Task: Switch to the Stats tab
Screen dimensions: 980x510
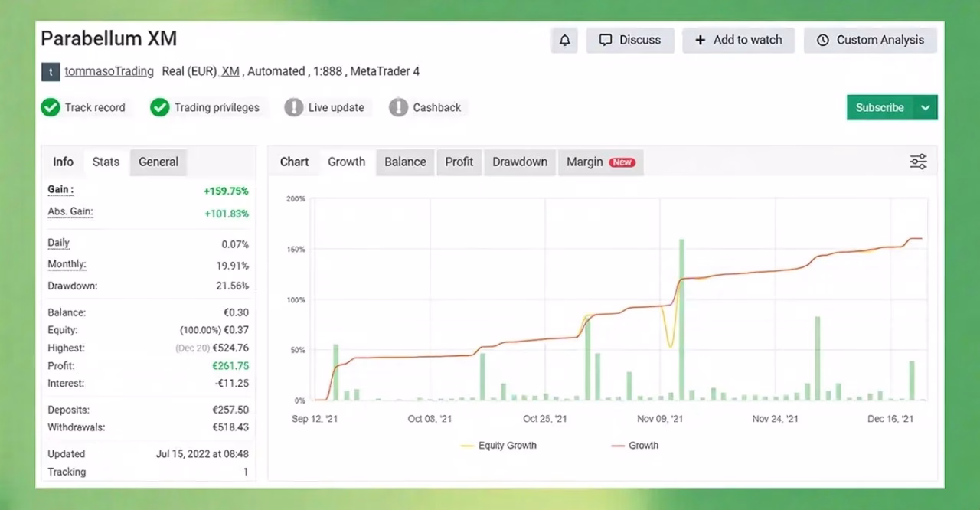Action: tap(106, 162)
